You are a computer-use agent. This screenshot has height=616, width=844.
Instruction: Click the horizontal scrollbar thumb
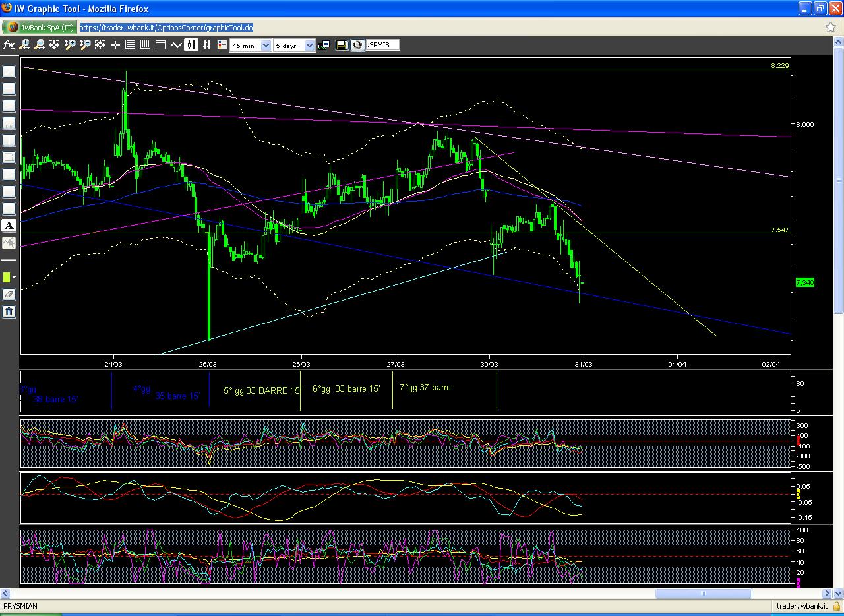[x=703, y=593]
